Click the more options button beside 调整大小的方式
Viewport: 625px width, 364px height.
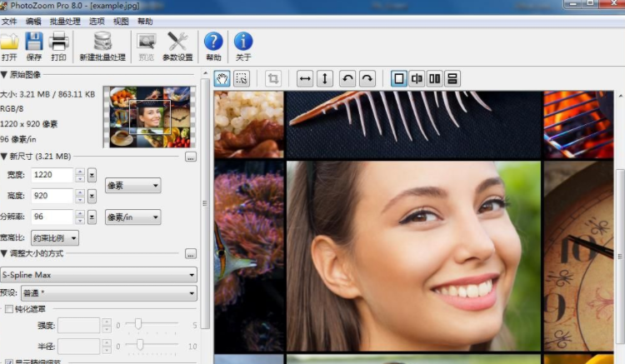tap(191, 254)
